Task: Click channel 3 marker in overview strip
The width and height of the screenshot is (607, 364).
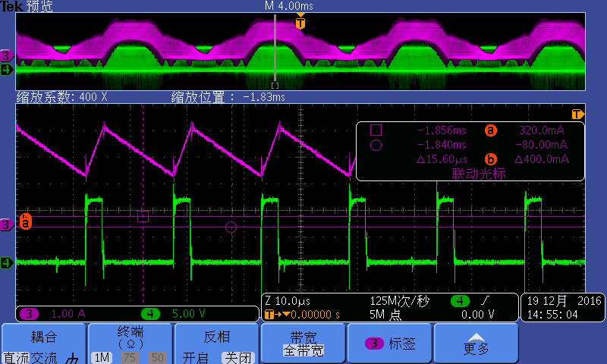Action: [x=7, y=55]
